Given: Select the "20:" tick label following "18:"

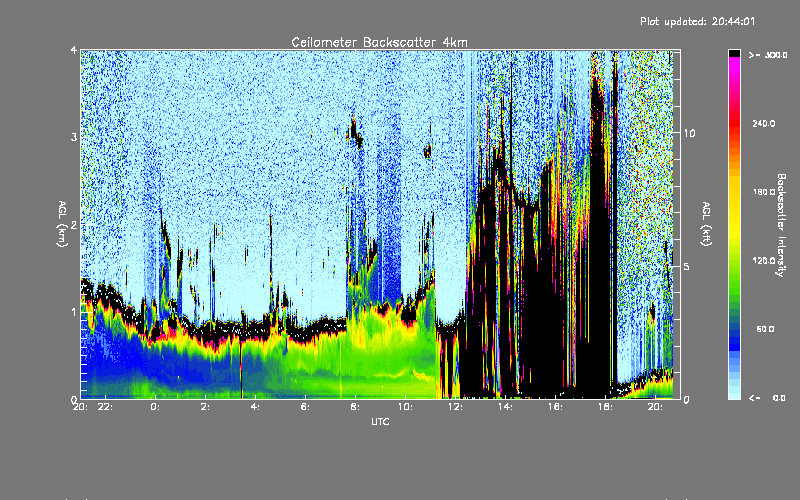Looking at the screenshot, I should point(655,407).
